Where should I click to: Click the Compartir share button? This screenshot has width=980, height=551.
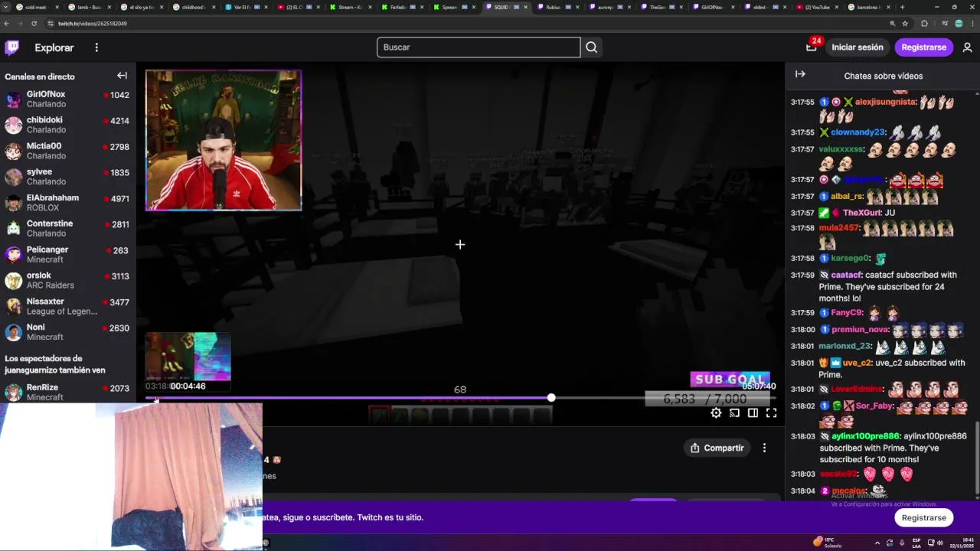(717, 448)
